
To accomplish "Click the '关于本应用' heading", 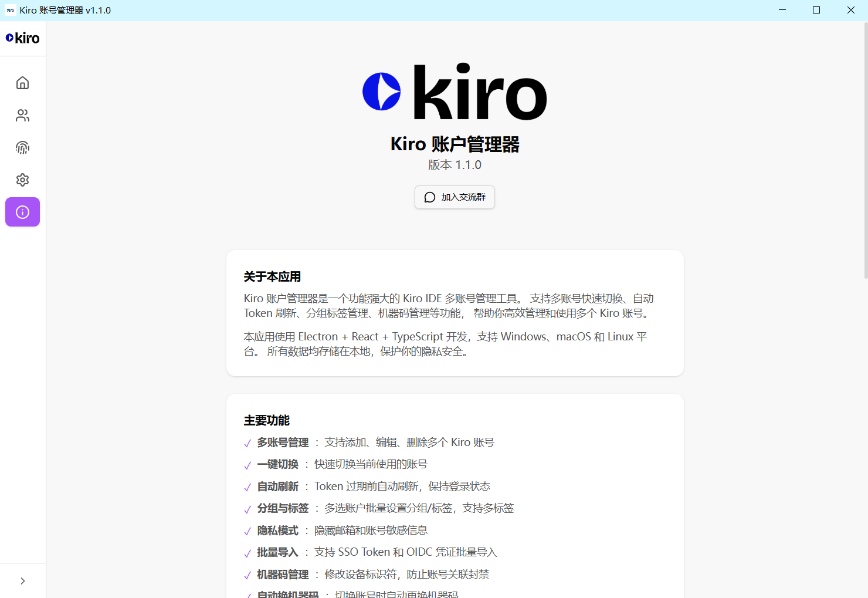I will 272,276.
